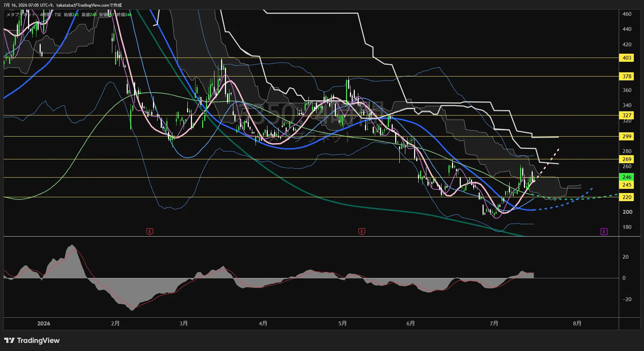Select the 220 yellow price label
This screenshot has height=351, width=644.
(x=627, y=197)
